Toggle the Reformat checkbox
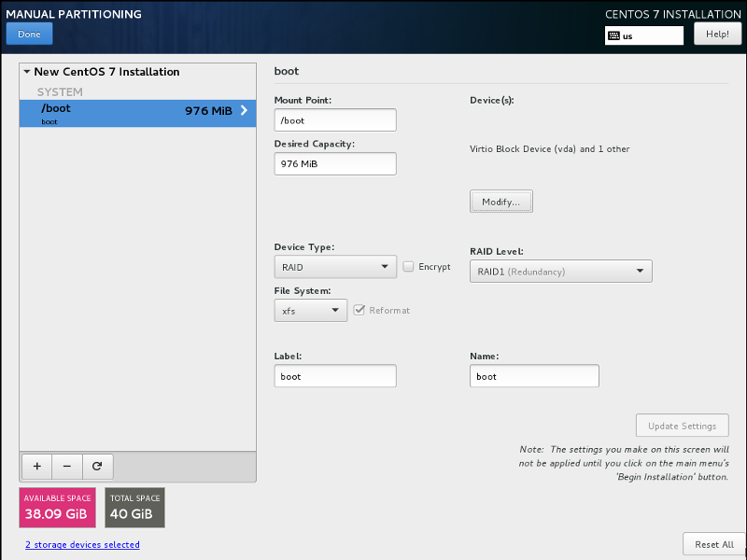The height and width of the screenshot is (560, 747). (x=360, y=310)
